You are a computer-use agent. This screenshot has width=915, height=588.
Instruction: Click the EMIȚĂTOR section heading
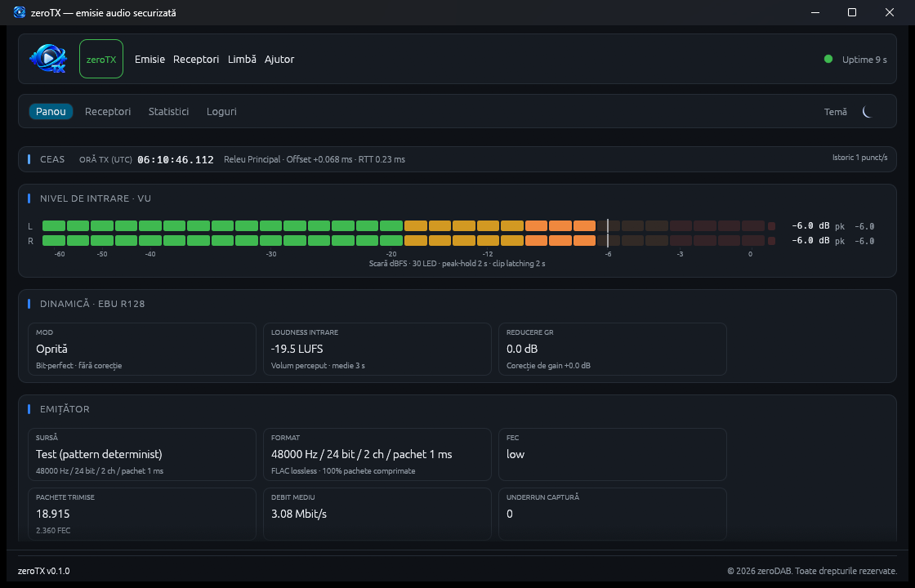(65, 409)
